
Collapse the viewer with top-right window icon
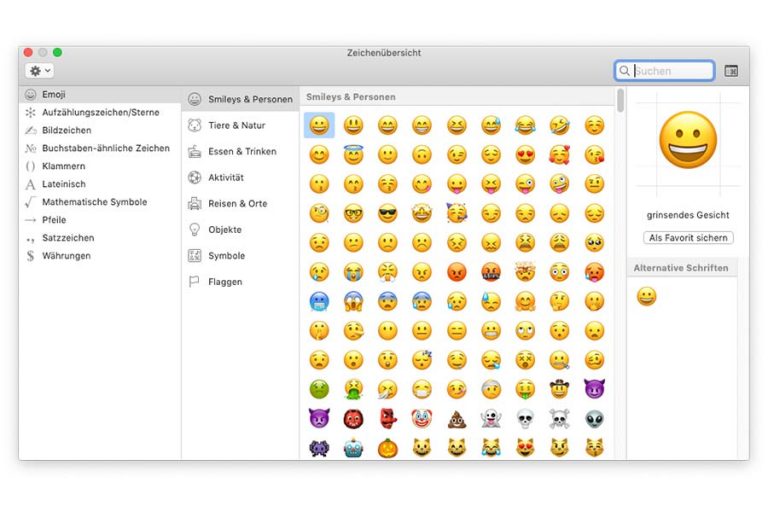coord(731,71)
